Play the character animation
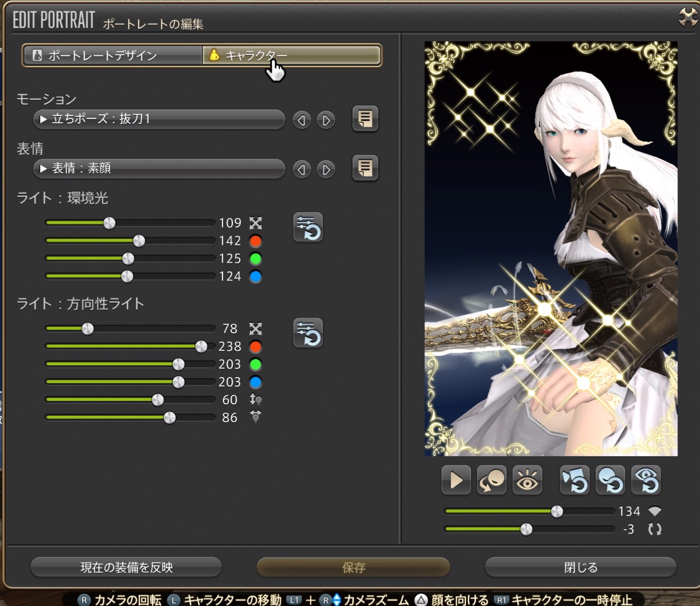The height and width of the screenshot is (606, 700). (x=456, y=480)
